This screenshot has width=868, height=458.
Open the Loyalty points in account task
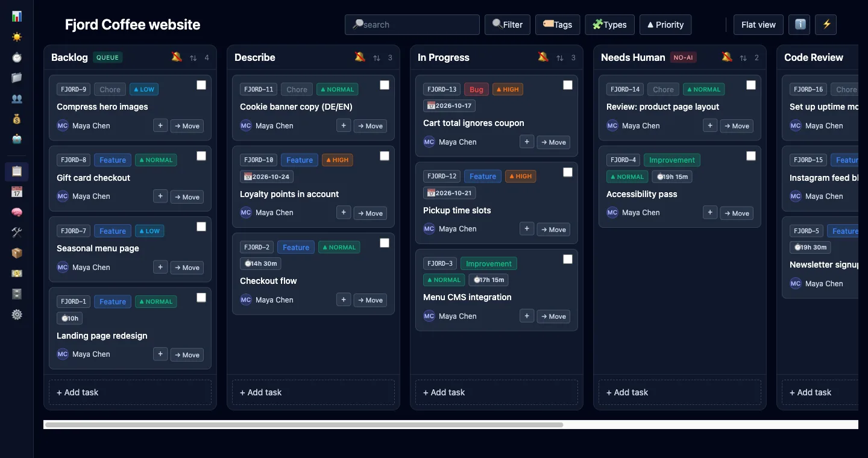[x=289, y=194]
